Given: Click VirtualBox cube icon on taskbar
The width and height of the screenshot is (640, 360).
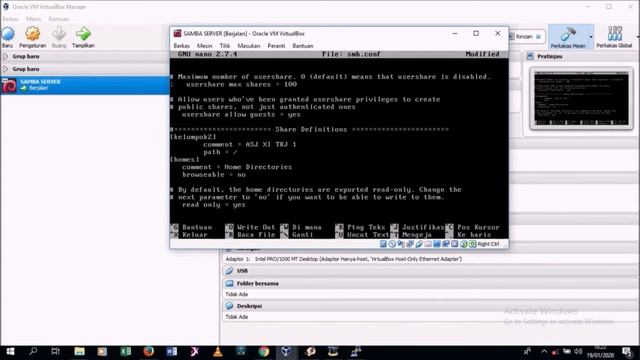Looking at the screenshot, I should [286, 351].
